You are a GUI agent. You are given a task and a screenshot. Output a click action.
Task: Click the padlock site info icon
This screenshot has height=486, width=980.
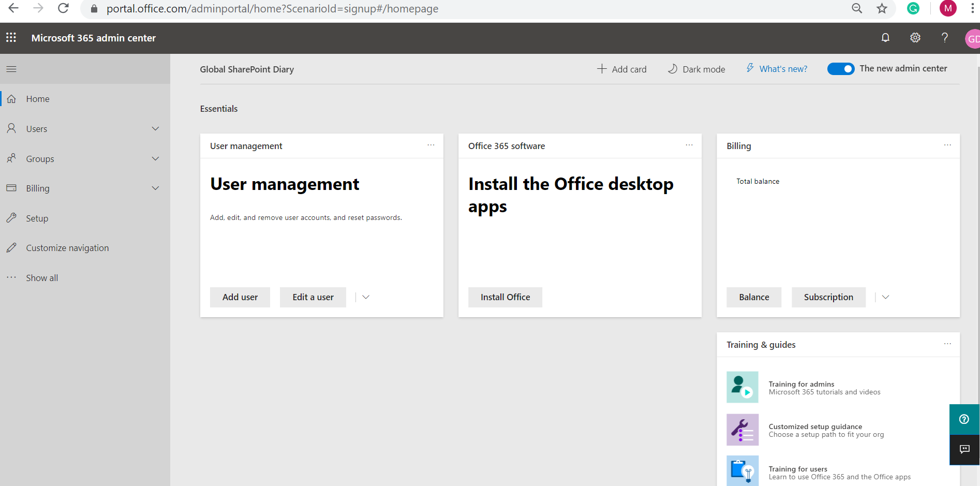[94, 9]
